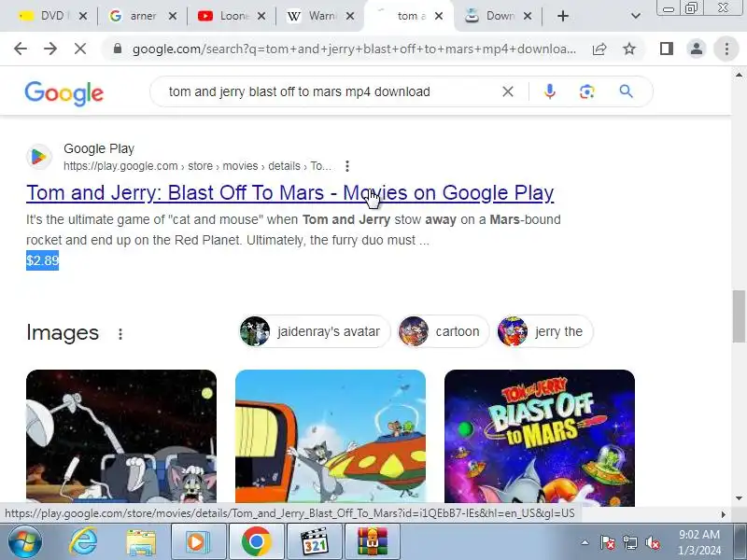Click the muted volume tray icon
Screen dimensions: 747x560
pos(652,542)
